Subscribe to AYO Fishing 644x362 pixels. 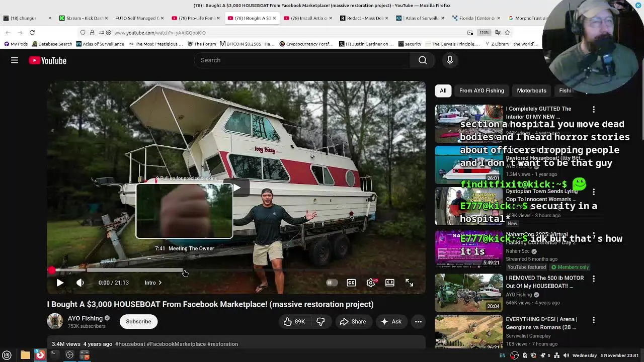point(138,322)
